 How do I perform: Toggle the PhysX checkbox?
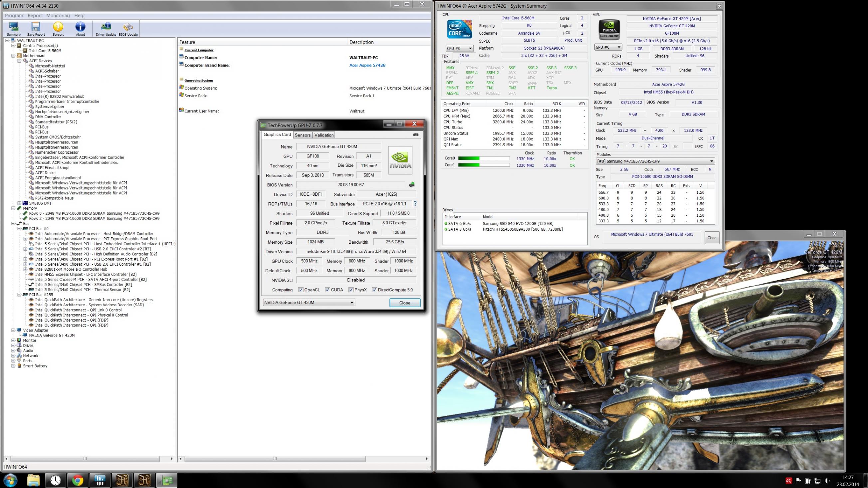pos(351,290)
